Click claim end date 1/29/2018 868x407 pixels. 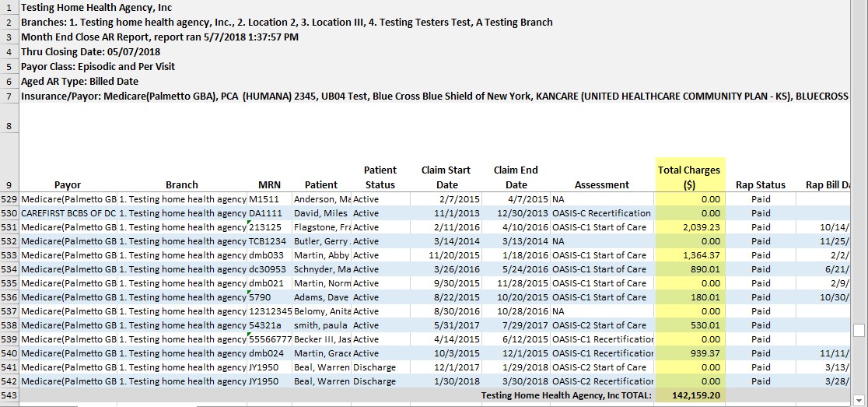pyautogui.click(x=516, y=367)
